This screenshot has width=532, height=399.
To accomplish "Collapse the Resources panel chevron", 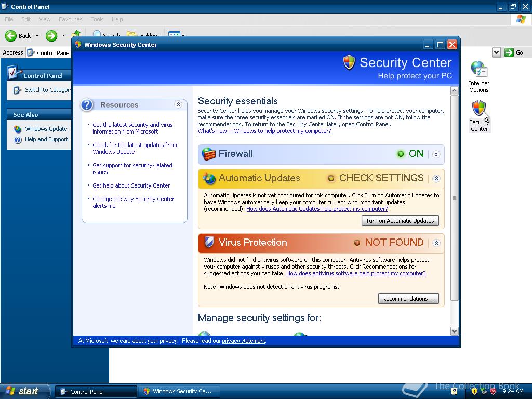I will click(178, 104).
